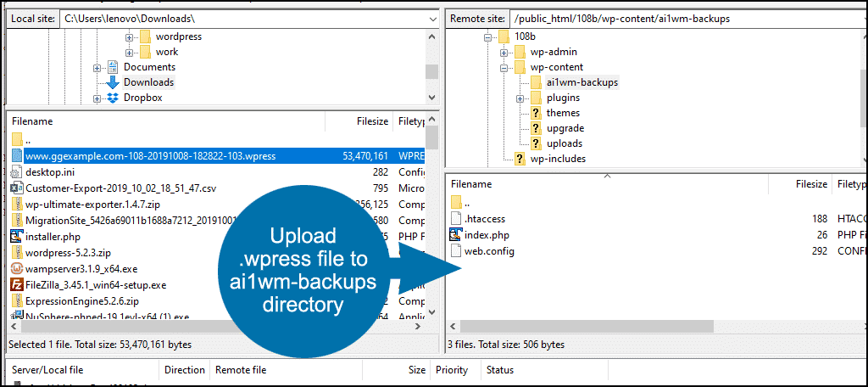Image resolution: width=868 pixels, height=387 pixels.
Task: Click the wp-ultimate-exporter zip icon
Action: tap(17, 204)
